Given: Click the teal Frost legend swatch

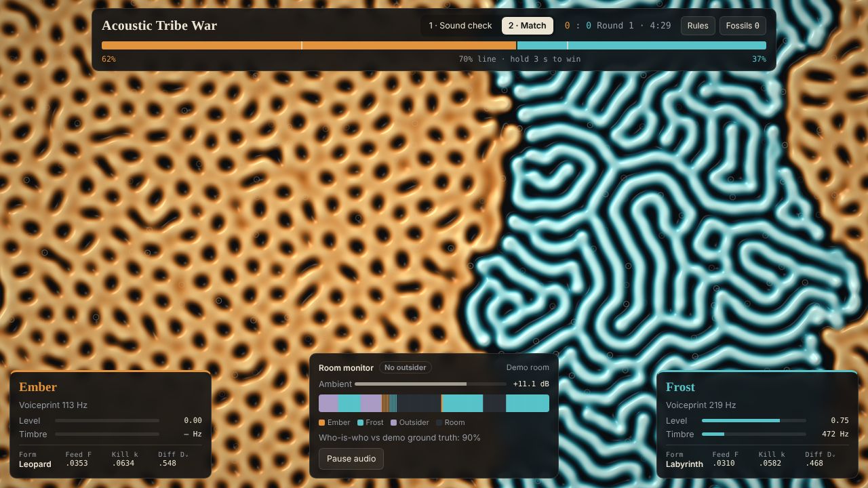Looking at the screenshot, I should [x=360, y=422].
